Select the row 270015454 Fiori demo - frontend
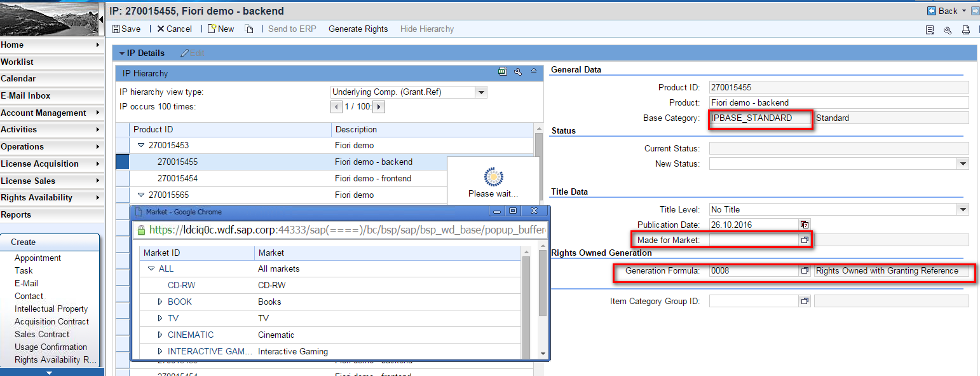This screenshot has width=980, height=376. [324, 178]
